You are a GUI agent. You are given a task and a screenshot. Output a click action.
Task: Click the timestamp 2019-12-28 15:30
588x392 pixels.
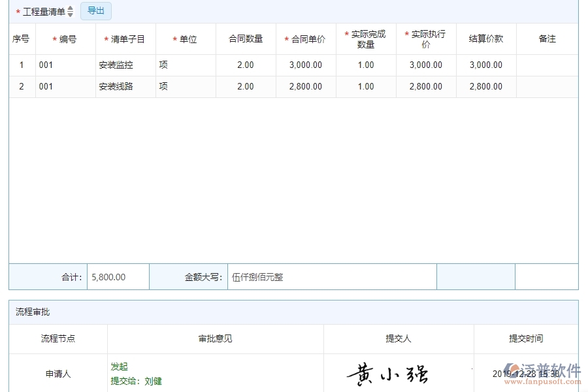point(525,372)
